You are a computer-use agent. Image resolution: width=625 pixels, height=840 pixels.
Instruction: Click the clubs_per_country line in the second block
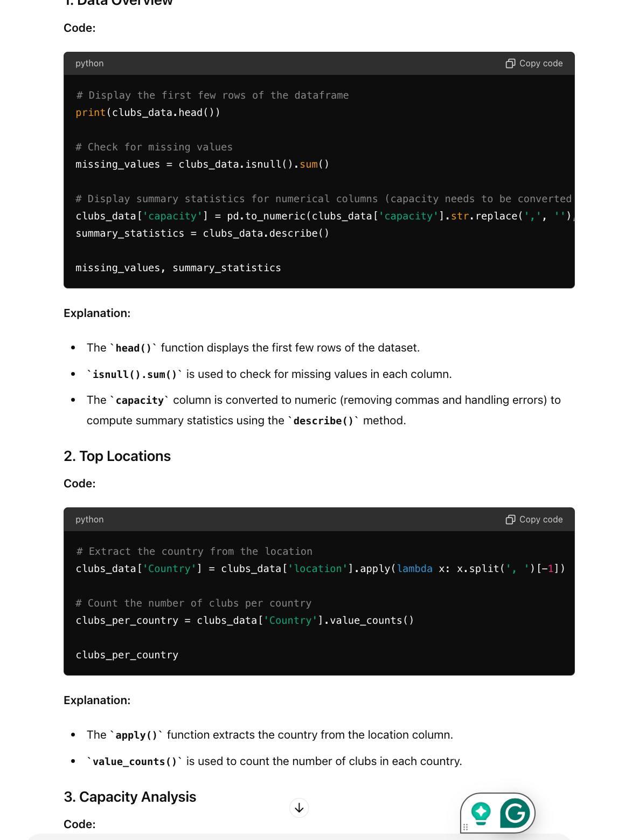click(127, 655)
